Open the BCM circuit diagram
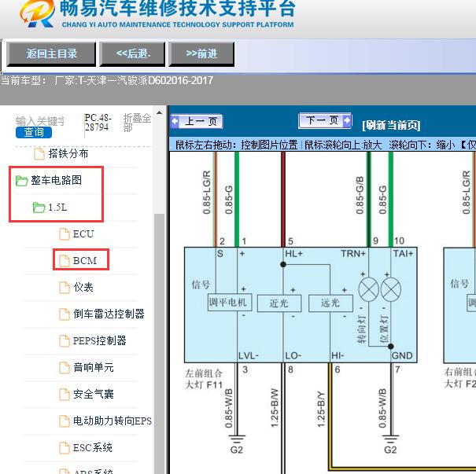476x474 pixels. [85, 261]
